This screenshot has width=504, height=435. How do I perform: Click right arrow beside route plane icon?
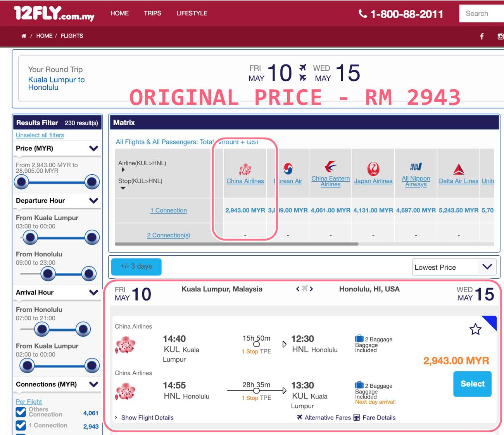click(311, 289)
